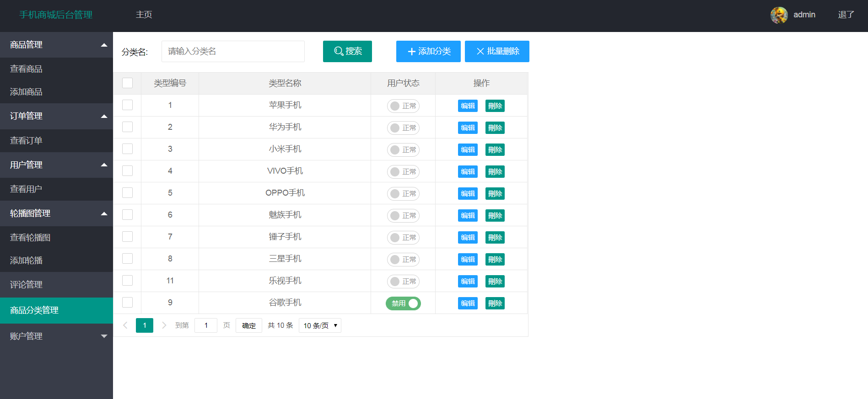Check the box for 锤子手机 row

click(x=128, y=237)
